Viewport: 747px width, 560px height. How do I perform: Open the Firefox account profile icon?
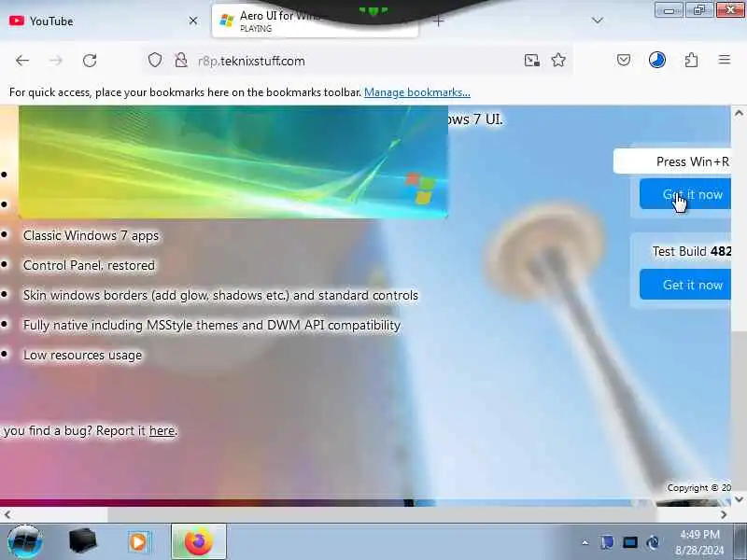(x=657, y=60)
